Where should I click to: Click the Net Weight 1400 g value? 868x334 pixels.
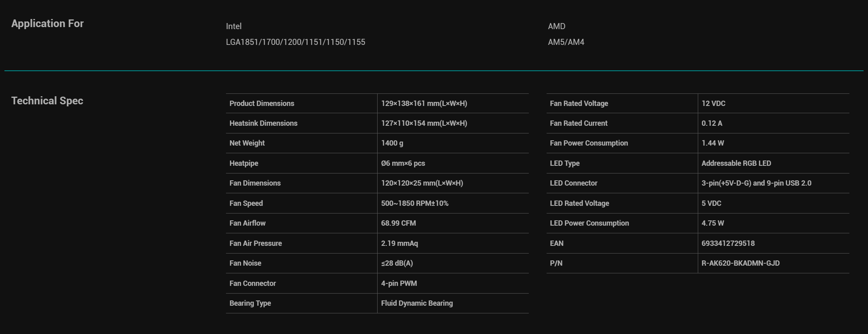click(x=392, y=143)
